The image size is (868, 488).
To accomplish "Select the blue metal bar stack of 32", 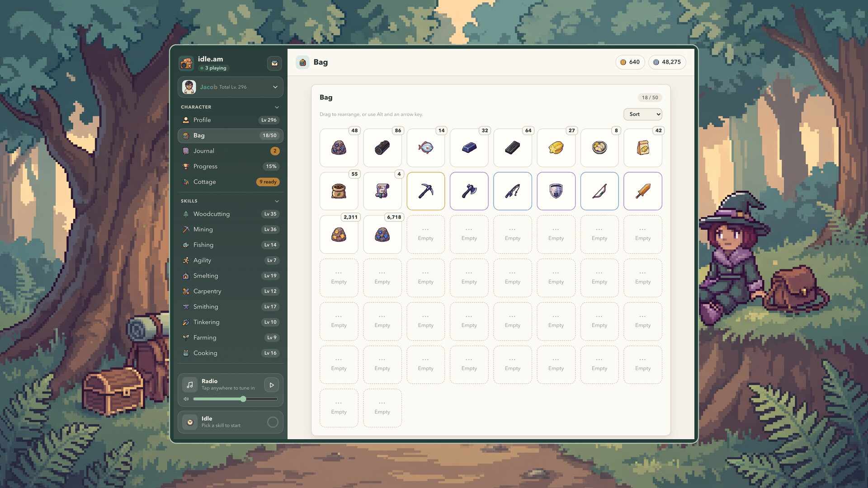I will (x=469, y=148).
